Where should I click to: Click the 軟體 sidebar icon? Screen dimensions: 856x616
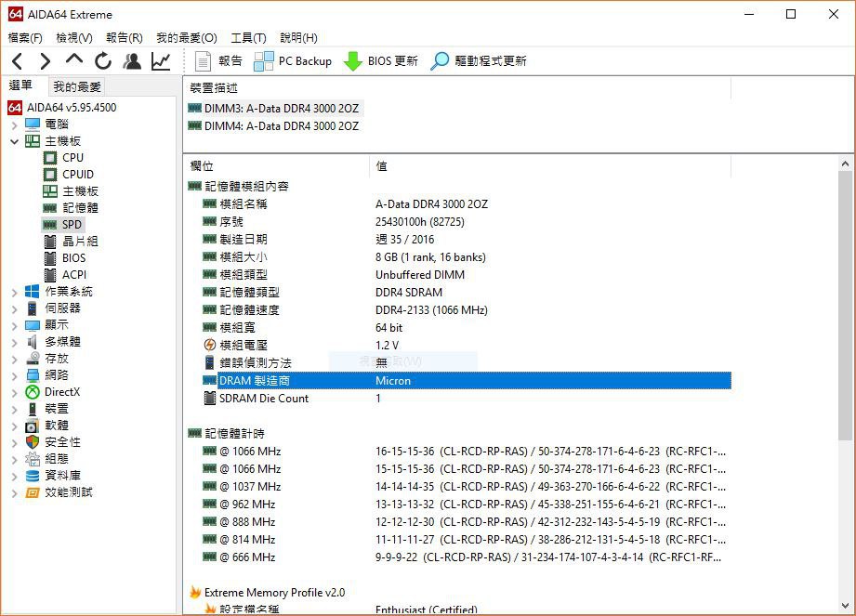coord(33,426)
